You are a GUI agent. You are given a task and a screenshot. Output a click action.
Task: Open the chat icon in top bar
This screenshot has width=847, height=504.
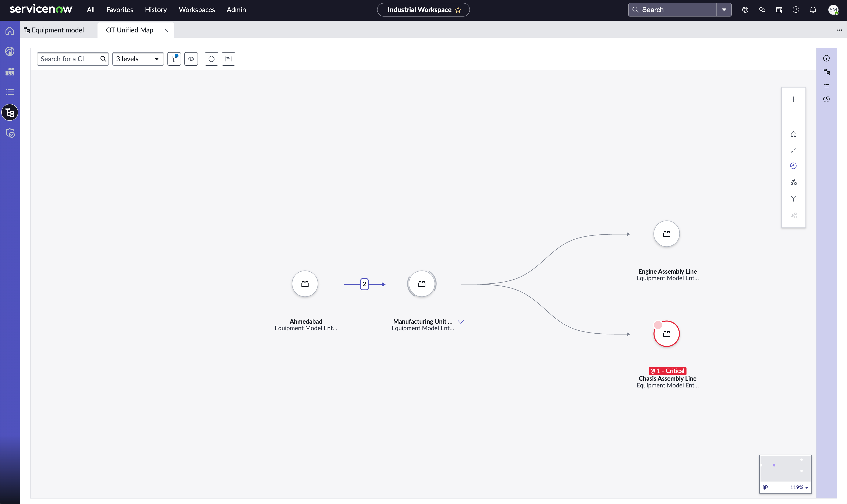pos(762,10)
